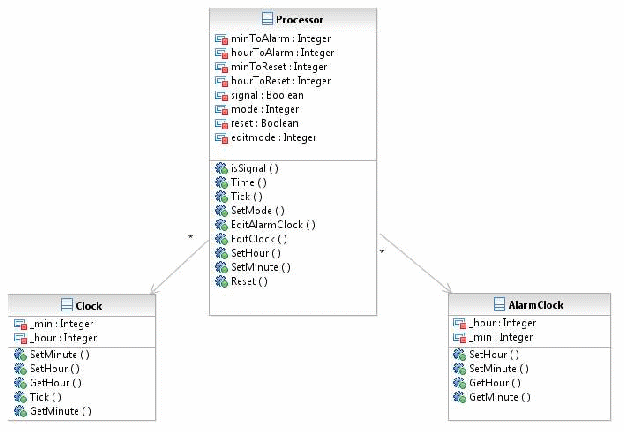Click attribute icon beside Clock _hour
Image resolution: width=624 pixels, height=432 pixels.
click(x=20, y=338)
